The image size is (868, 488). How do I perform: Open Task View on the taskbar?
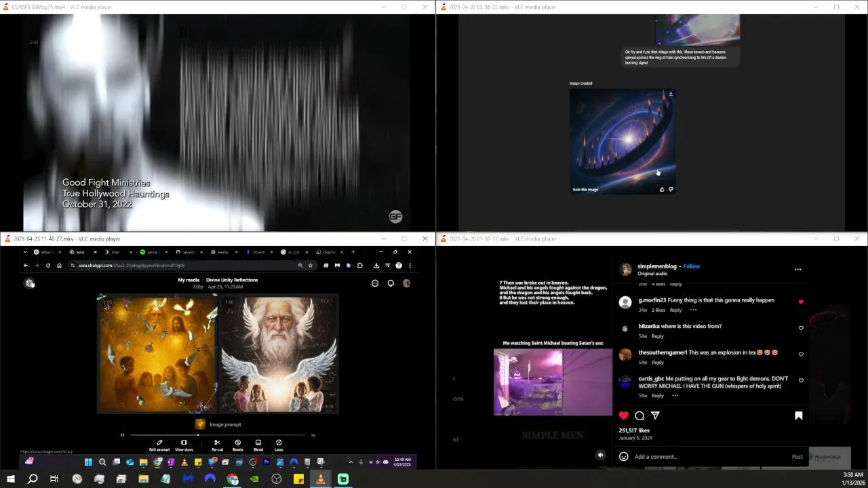click(54, 479)
